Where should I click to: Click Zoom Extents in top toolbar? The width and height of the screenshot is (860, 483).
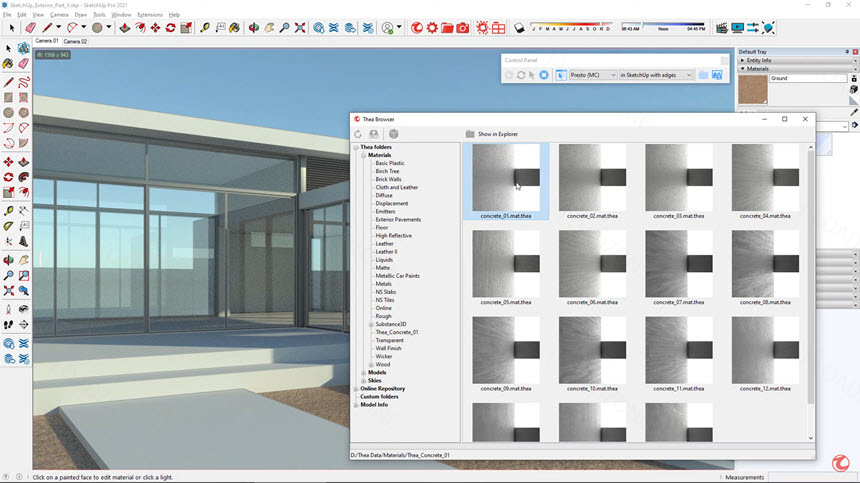pyautogui.click(x=299, y=27)
